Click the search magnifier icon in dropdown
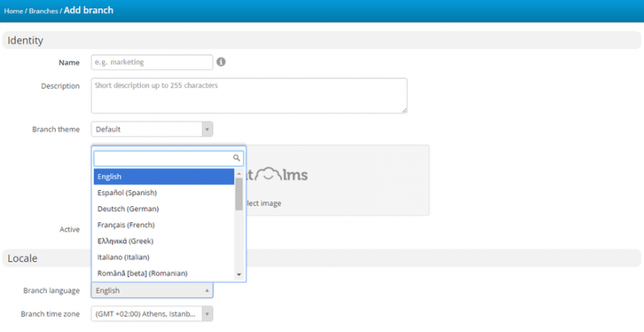 pos(237,158)
